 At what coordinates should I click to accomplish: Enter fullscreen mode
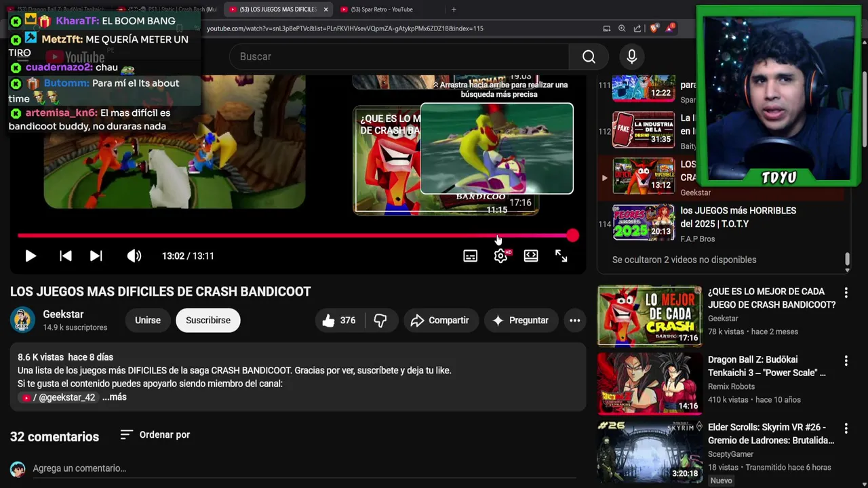point(561,256)
